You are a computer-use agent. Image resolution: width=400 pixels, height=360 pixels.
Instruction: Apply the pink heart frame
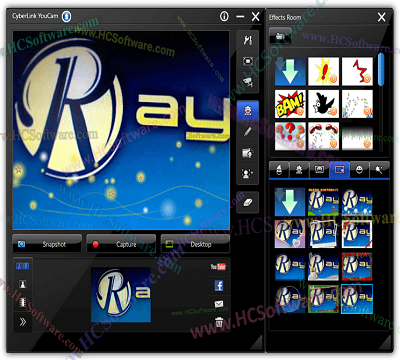[x=290, y=234]
